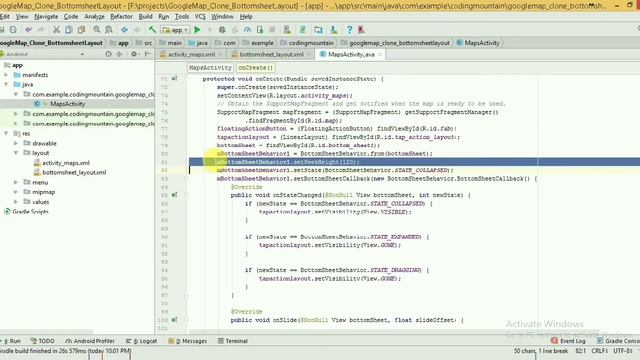Click the Forward navigation arrow icon
The image size is (640, 360).
[137, 30]
